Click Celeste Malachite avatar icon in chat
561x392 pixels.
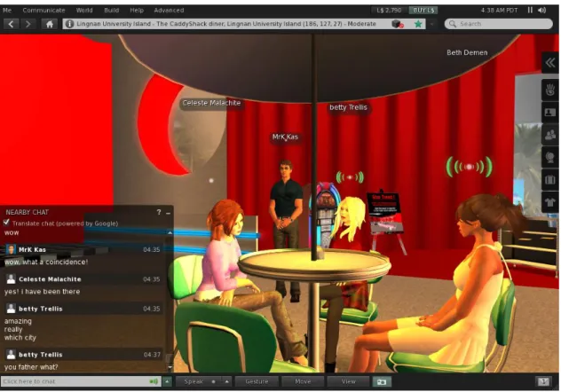11,279
